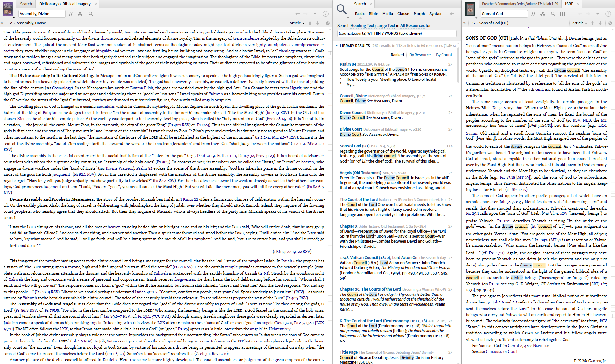Open Article navigation dropdown in Dictionary of Biblical Imagery
615x364 pixels.
(297, 23)
